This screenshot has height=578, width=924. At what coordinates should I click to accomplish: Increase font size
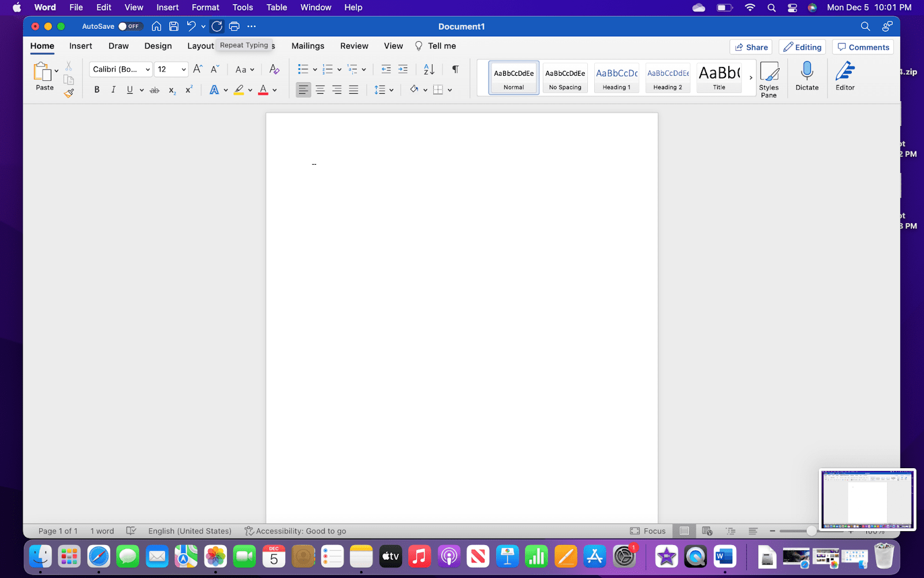click(198, 69)
